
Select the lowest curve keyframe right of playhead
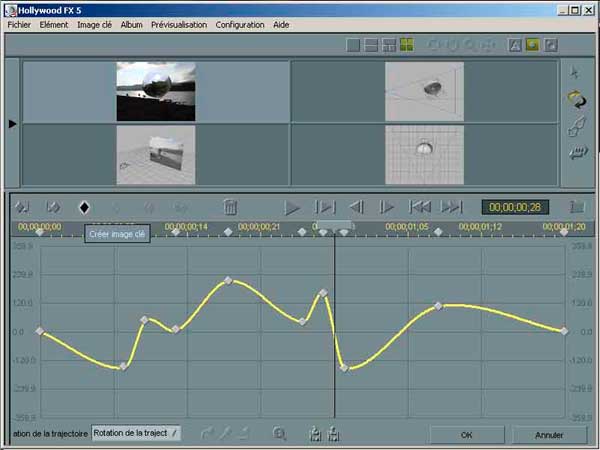point(344,368)
